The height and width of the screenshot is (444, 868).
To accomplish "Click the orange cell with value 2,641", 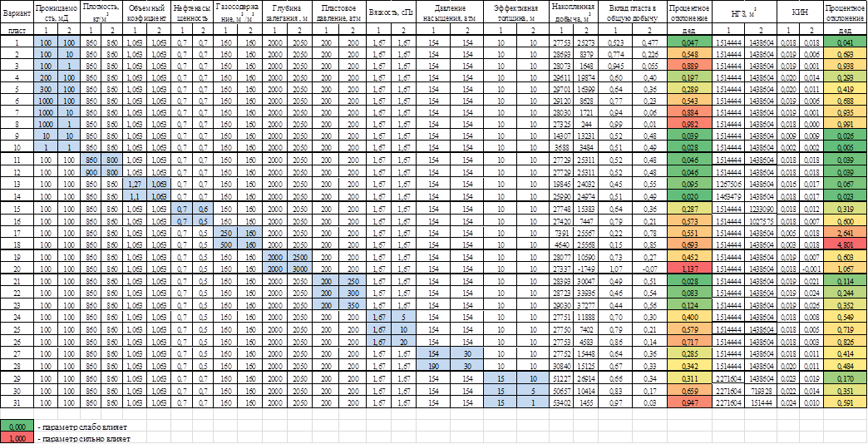I will coord(846,233).
